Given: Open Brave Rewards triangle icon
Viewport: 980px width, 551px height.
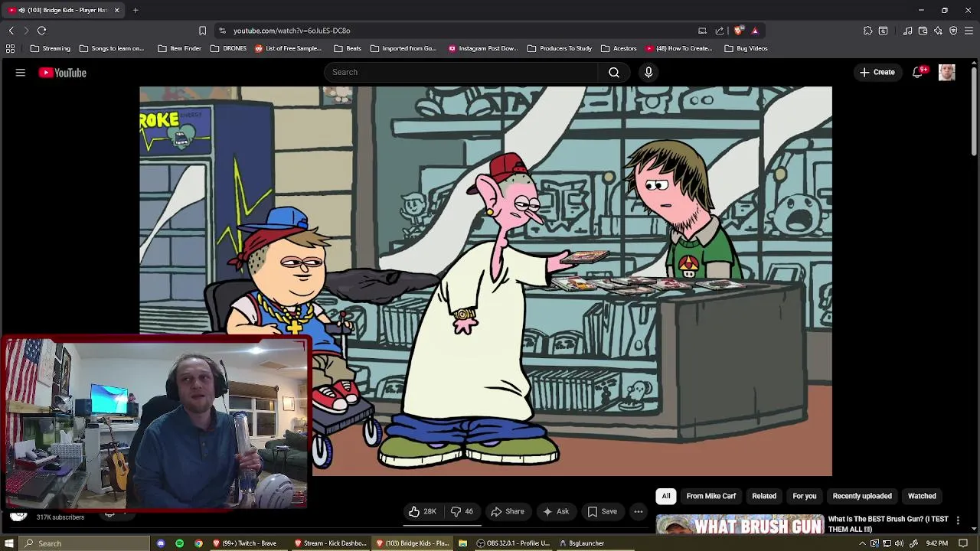Looking at the screenshot, I should 755,31.
